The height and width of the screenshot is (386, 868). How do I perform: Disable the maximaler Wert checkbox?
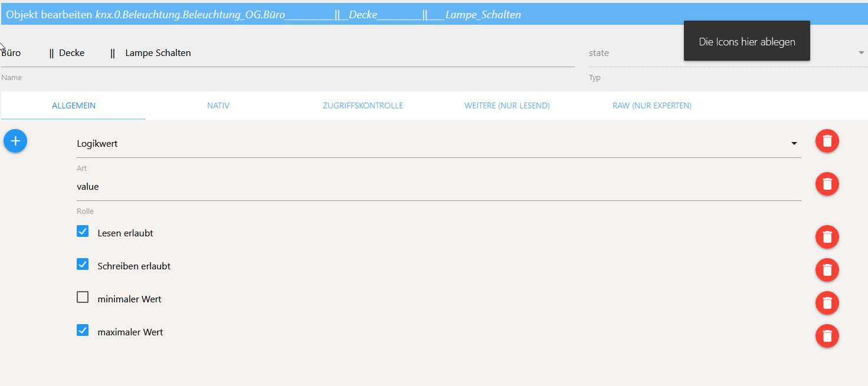click(83, 330)
